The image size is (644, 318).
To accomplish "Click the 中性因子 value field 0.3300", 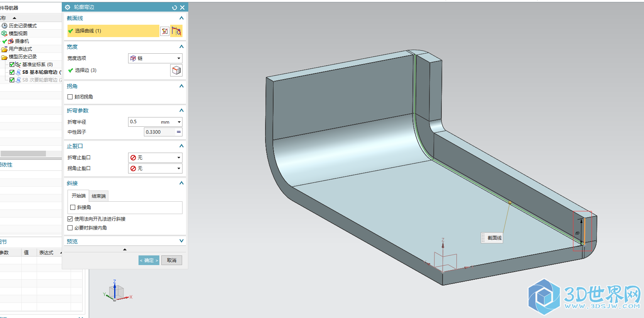I will click(159, 132).
